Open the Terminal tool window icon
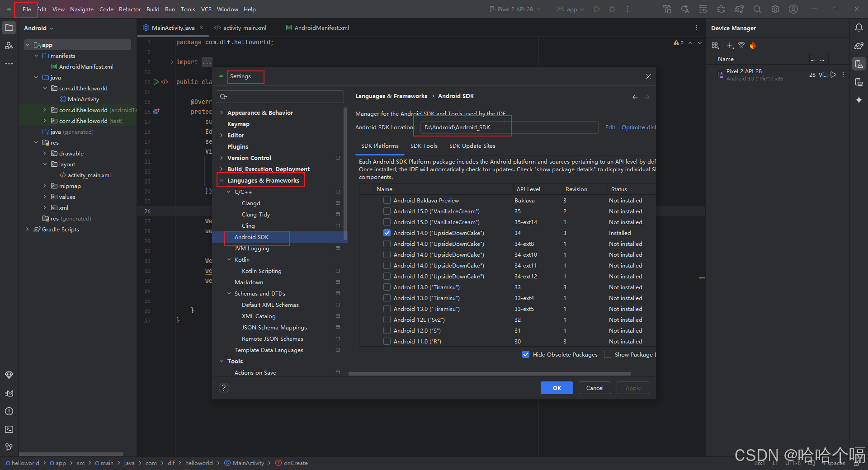 tap(9, 429)
